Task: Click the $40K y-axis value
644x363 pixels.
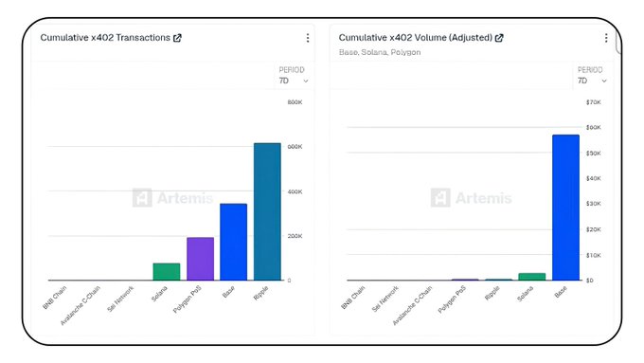Action: pyautogui.click(x=594, y=178)
